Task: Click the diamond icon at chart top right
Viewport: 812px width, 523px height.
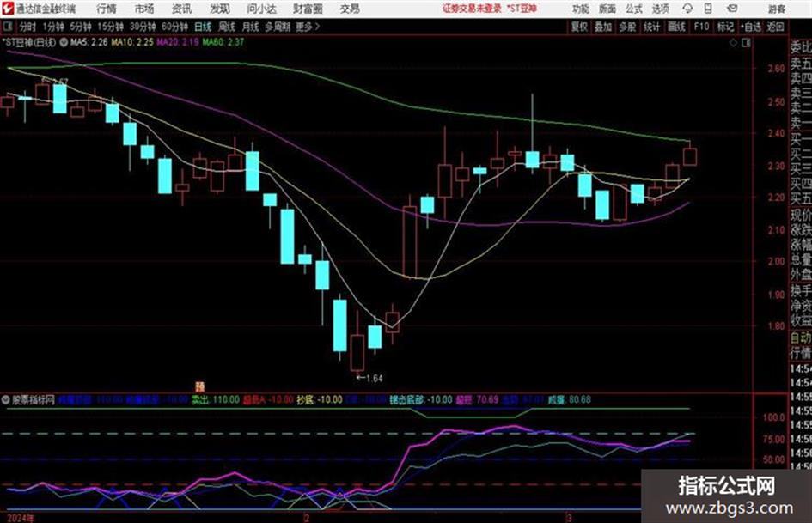Action: tap(733, 43)
